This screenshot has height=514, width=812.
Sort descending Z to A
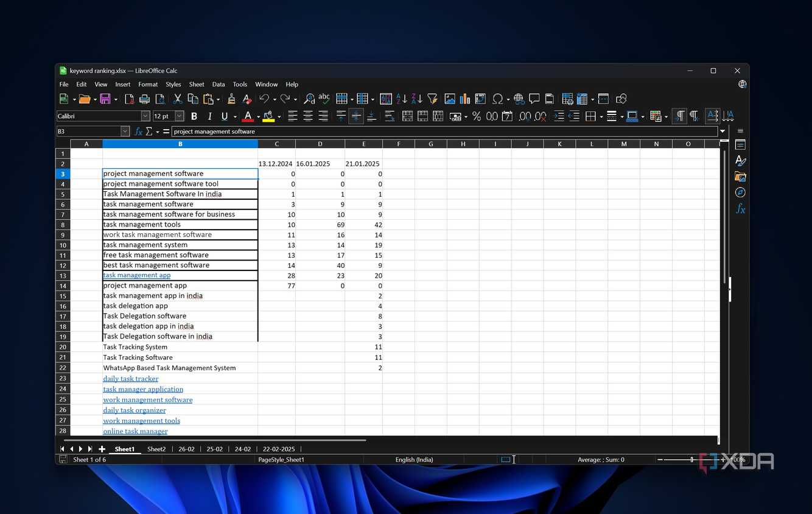point(417,99)
